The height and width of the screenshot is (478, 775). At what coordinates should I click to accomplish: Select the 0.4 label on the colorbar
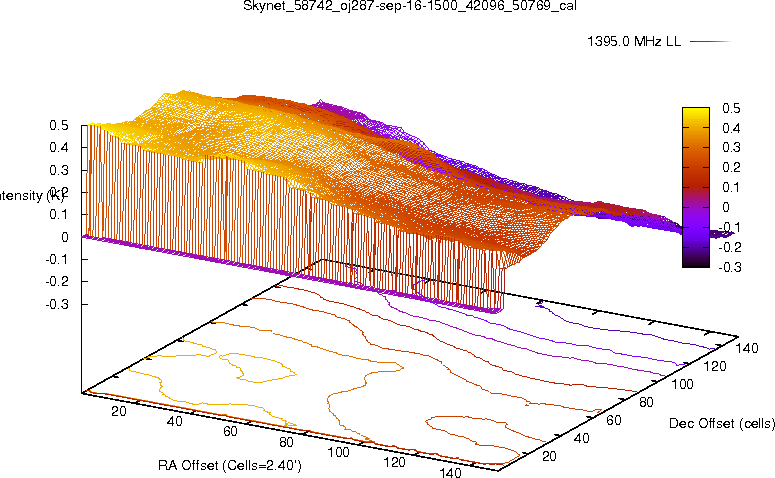[732, 128]
